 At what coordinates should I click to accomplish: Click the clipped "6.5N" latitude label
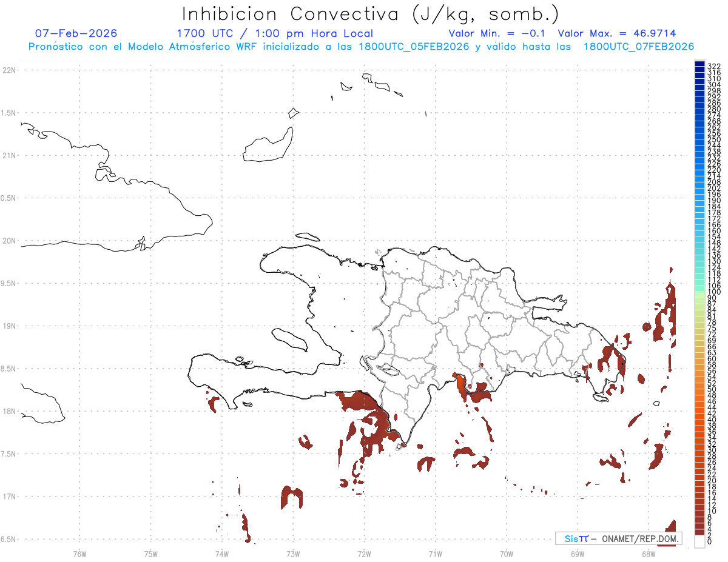(x=8, y=539)
